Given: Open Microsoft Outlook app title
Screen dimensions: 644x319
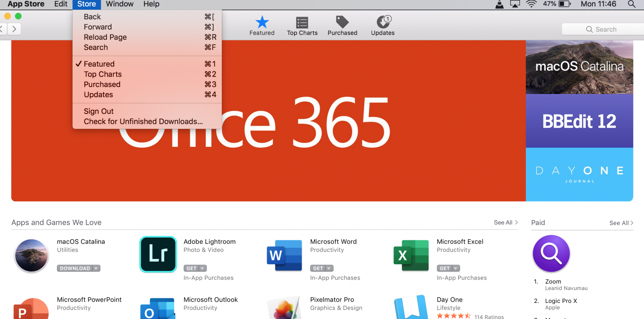Looking at the screenshot, I should pyautogui.click(x=211, y=300).
